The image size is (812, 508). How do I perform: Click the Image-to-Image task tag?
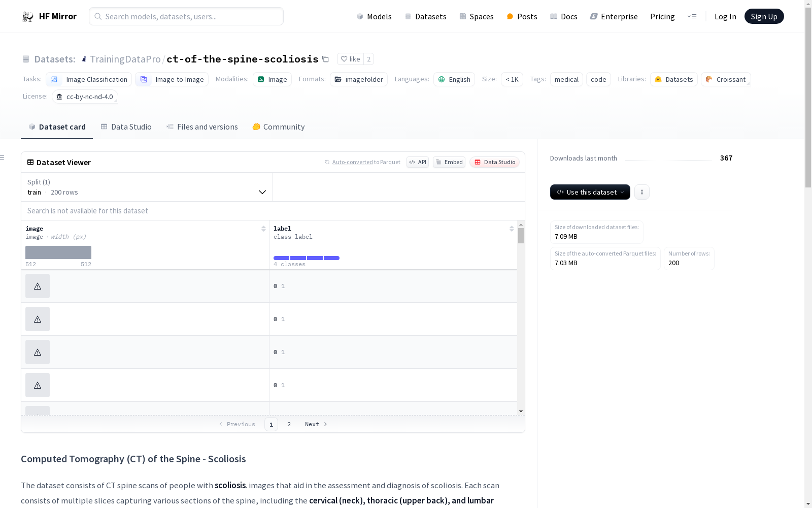click(172, 79)
